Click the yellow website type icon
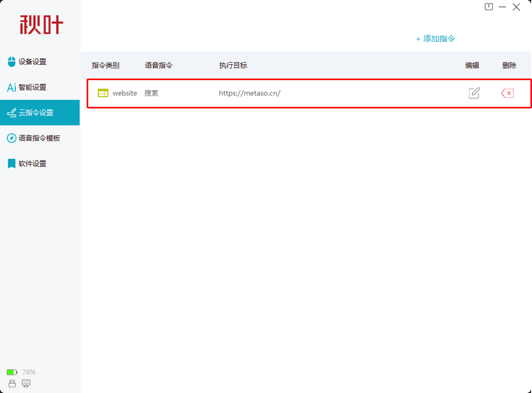Viewport: 532px width, 393px height. (x=103, y=93)
